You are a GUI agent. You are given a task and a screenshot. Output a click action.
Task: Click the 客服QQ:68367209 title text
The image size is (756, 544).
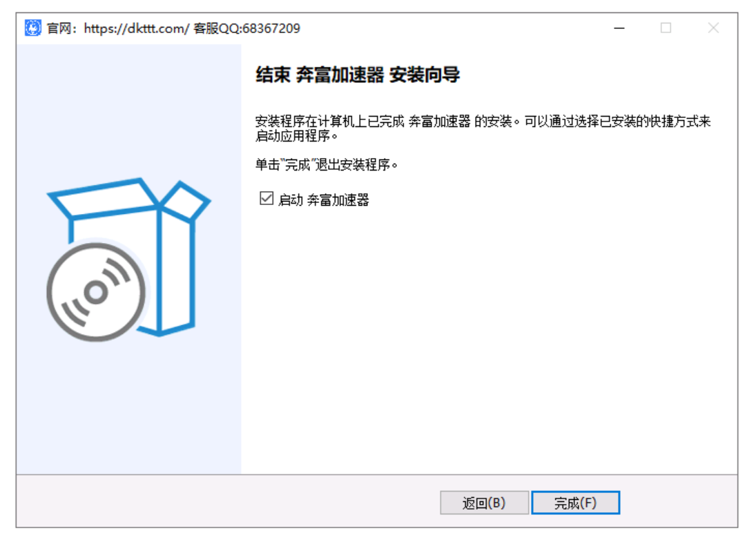(247, 28)
